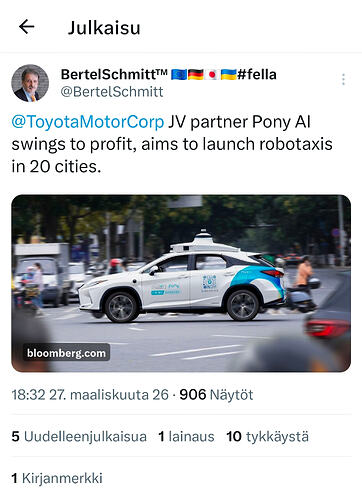Open the three-dot more options menu
The height and width of the screenshot is (500, 362).
pyautogui.click(x=343, y=79)
